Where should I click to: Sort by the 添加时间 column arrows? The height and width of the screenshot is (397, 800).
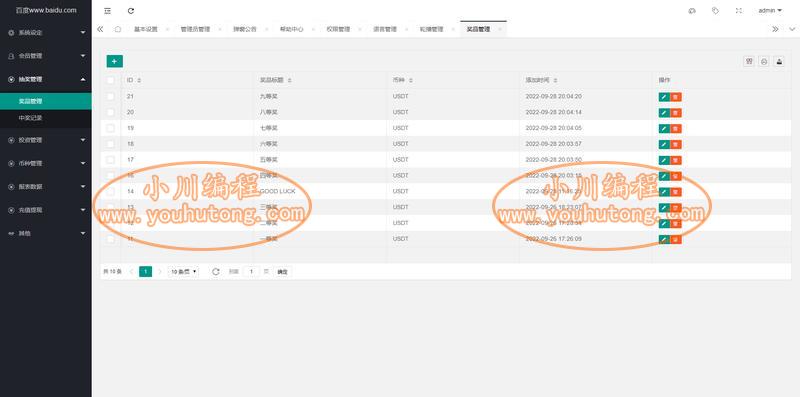[555, 81]
